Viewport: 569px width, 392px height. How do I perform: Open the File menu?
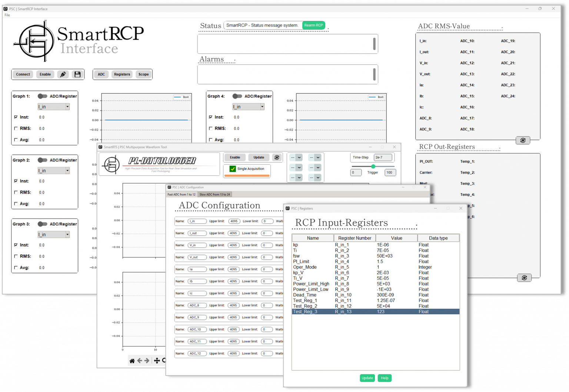(x=7, y=15)
